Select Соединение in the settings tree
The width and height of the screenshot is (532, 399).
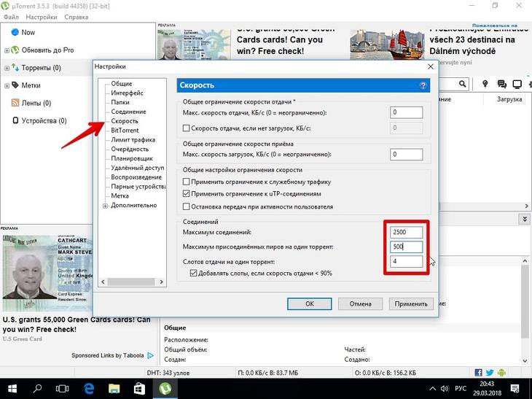pos(128,112)
